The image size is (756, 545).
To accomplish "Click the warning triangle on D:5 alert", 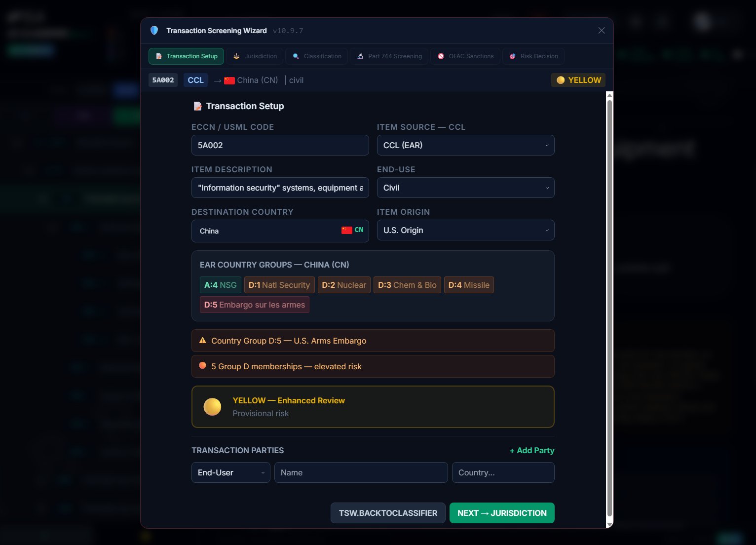I will pyautogui.click(x=202, y=341).
